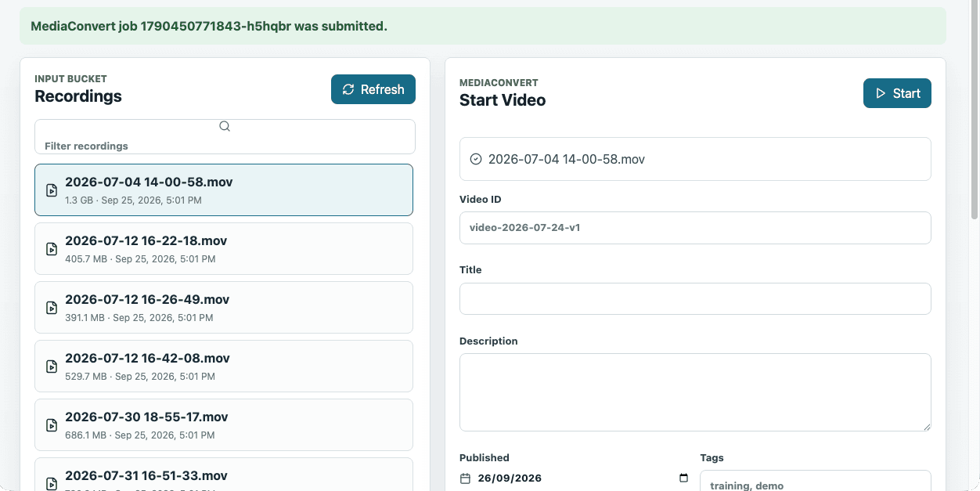
Task: Click the 'MEDIACONVERT' label above Start Video
Action: 499,82
